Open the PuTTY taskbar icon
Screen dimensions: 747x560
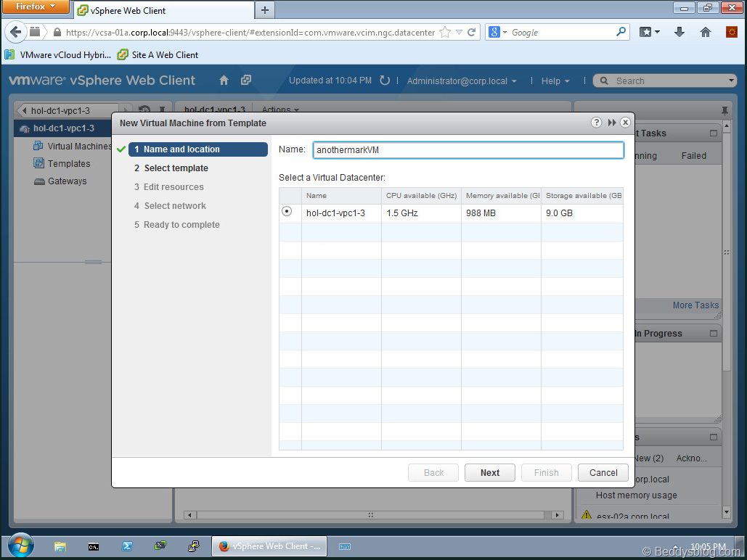(x=193, y=546)
